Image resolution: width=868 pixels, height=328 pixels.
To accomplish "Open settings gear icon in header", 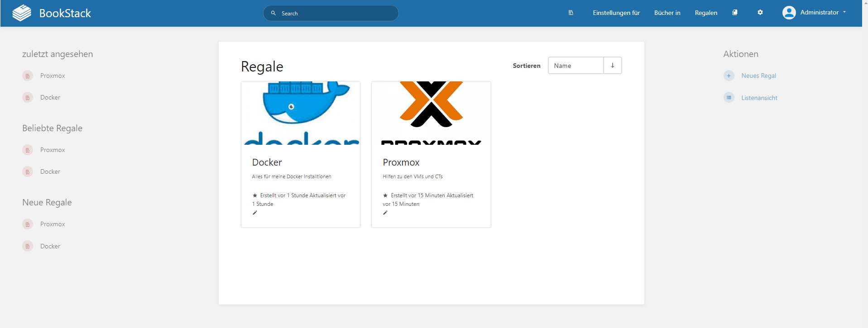I will pyautogui.click(x=760, y=13).
